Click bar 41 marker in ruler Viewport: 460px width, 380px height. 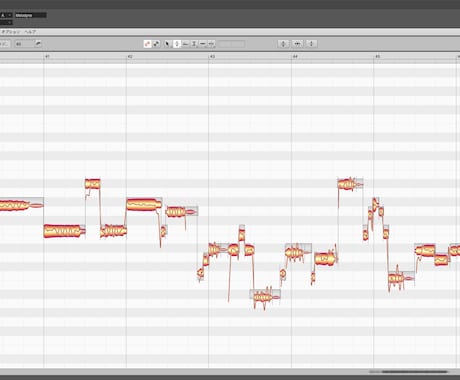pos(47,57)
